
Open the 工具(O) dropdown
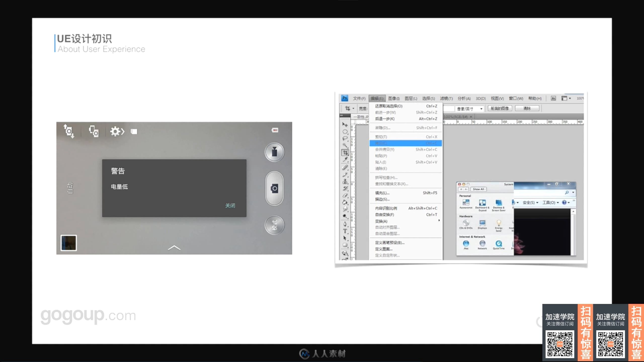coord(550,202)
